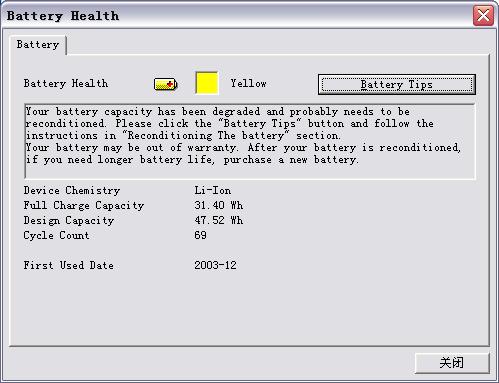
Task: Click the Li-Ion chemistry value
Action: (213, 191)
